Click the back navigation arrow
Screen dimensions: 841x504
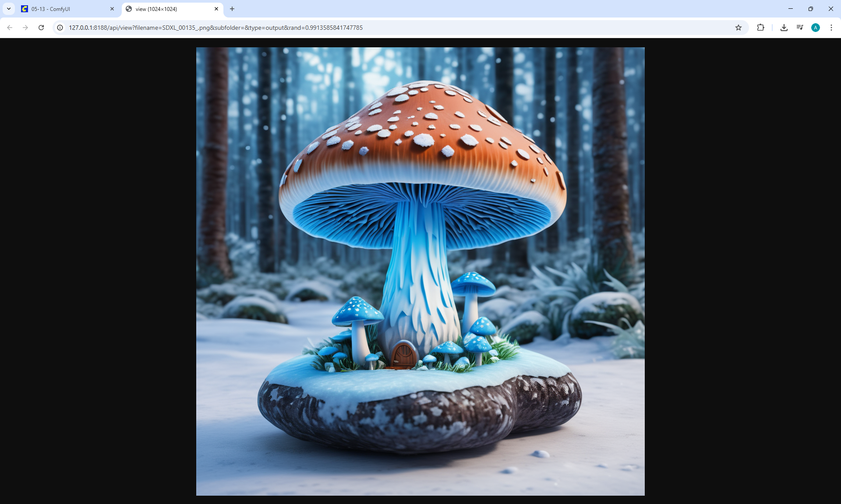tap(10, 28)
